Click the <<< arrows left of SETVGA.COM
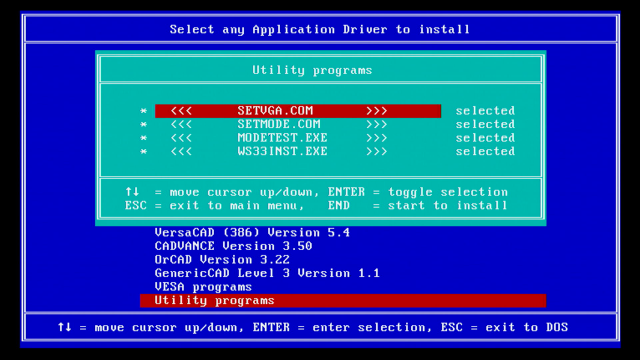Viewport: 640px width, 360px height. [181, 111]
